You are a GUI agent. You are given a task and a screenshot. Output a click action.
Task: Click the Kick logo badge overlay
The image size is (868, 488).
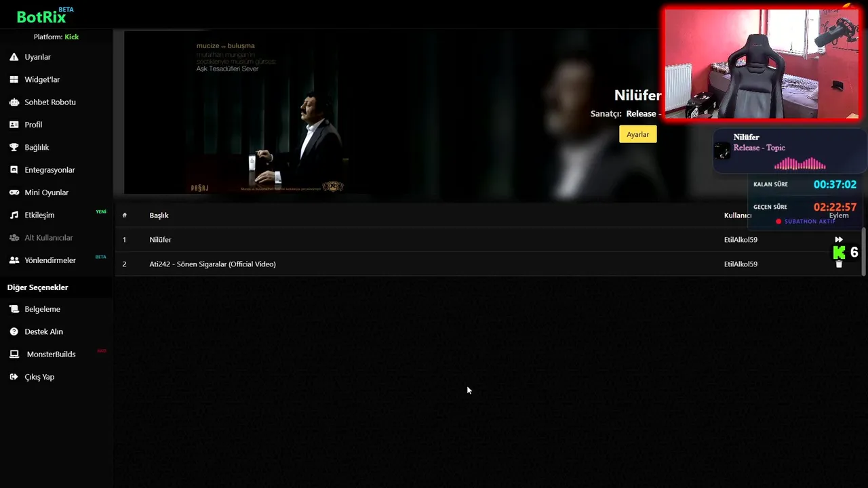tap(840, 253)
